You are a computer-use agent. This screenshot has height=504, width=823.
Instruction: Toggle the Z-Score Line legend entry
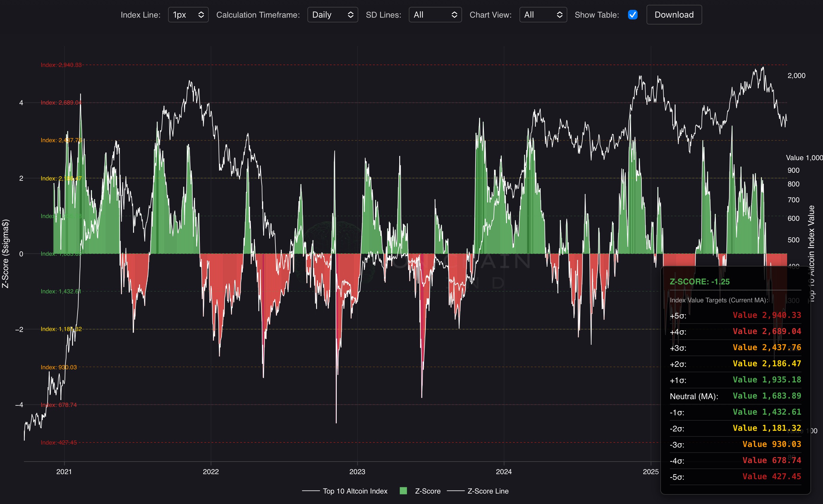click(488, 491)
